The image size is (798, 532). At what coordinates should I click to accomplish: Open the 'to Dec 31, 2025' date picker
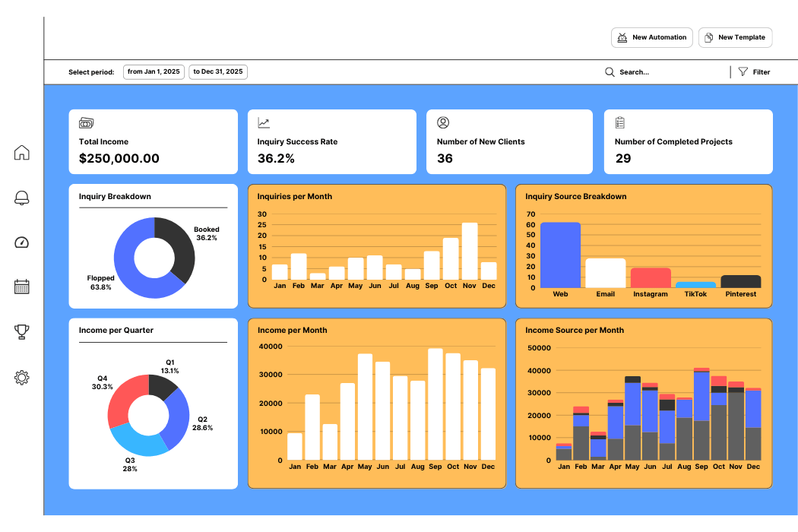[218, 72]
